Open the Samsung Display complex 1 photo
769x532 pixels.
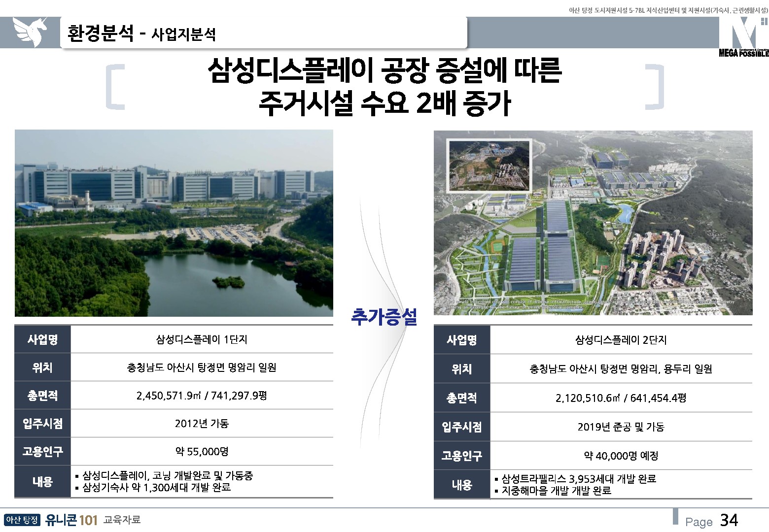(x=174, y=223)
